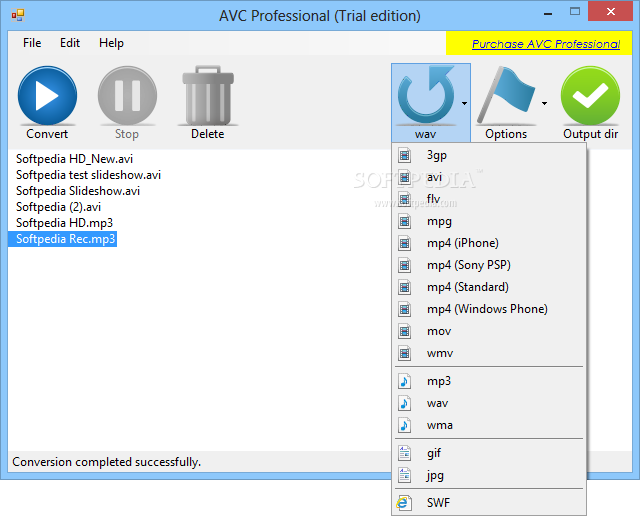Pick wav audio format in the dropdown list

(x=489, y=403)
